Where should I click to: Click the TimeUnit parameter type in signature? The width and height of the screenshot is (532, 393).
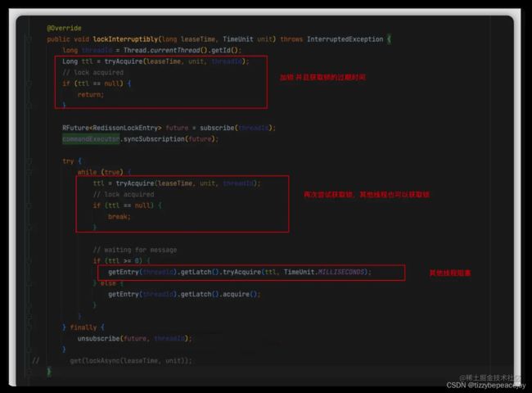click(238, 39)
